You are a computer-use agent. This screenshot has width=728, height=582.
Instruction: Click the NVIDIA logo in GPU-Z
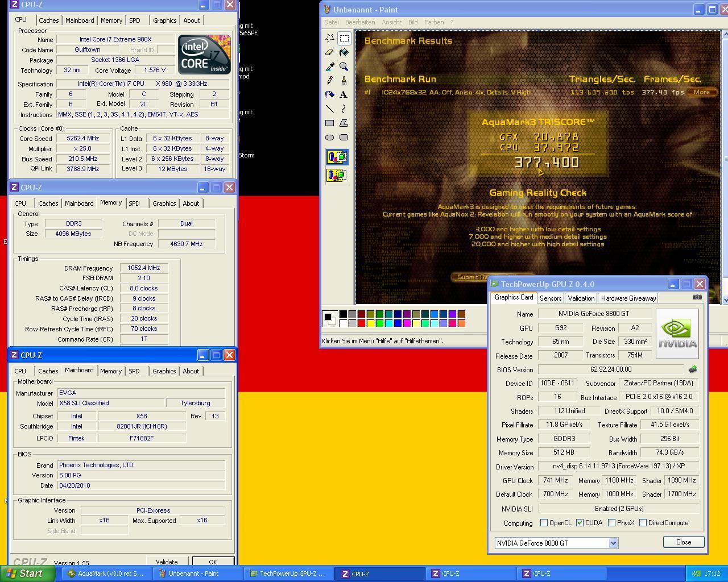click(x=677, y=334)
